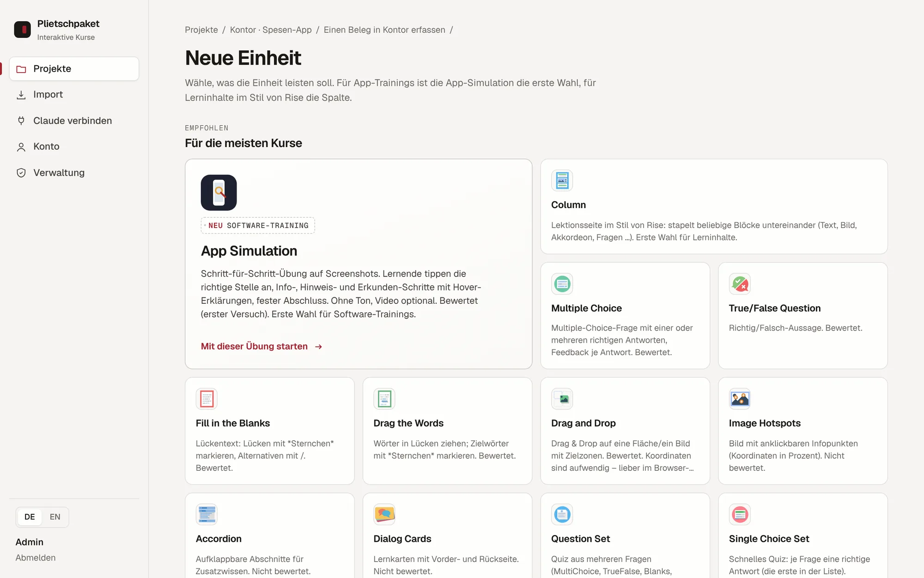Open 'Kontor · Spesen-App' breadcrumb

[271, 30]
